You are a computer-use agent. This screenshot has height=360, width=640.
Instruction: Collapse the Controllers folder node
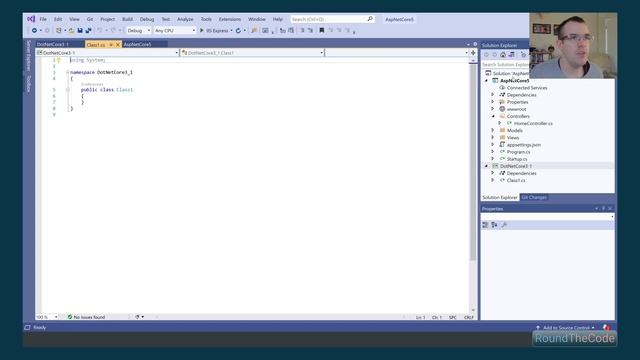tap(493, 116)
